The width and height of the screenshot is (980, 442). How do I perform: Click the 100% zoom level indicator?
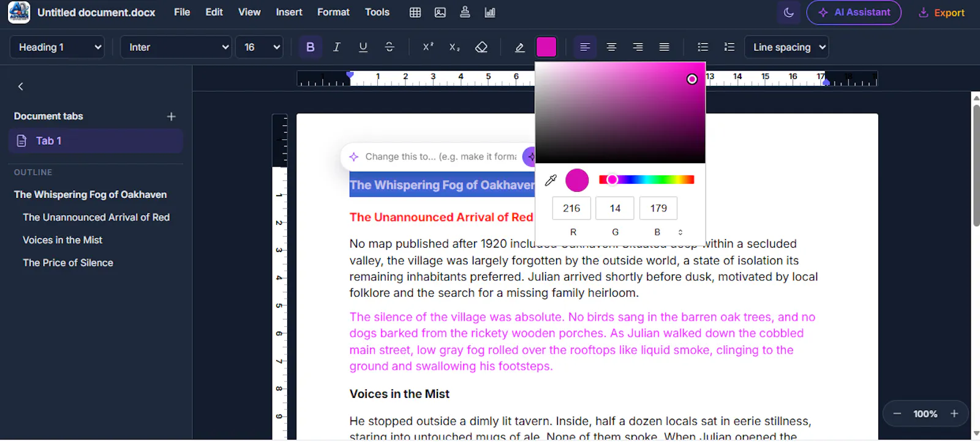coord(925,414)
